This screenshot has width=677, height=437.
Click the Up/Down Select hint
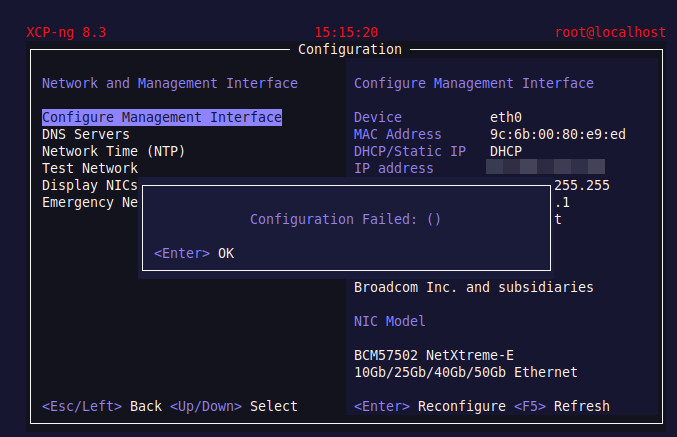[x=234, y=406]
